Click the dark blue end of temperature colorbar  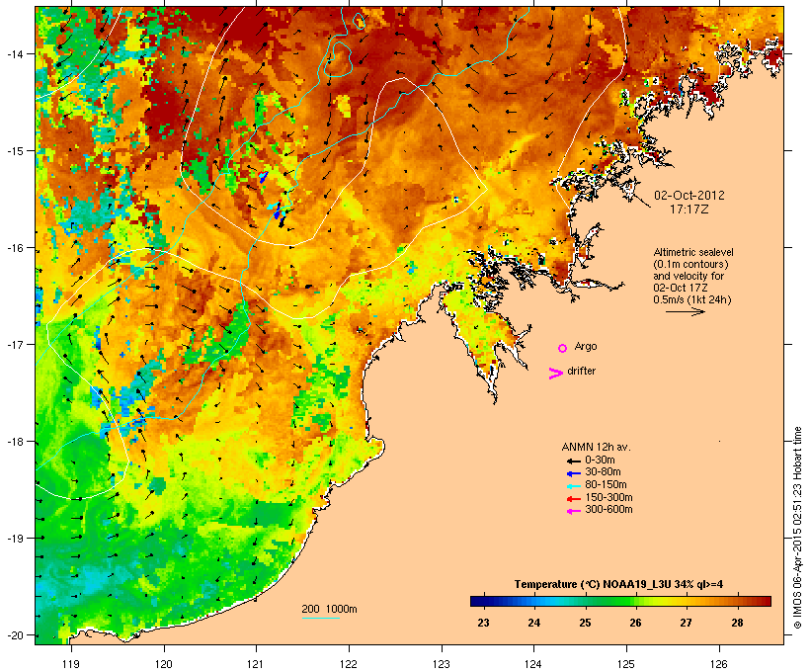[x=476, y=601]
